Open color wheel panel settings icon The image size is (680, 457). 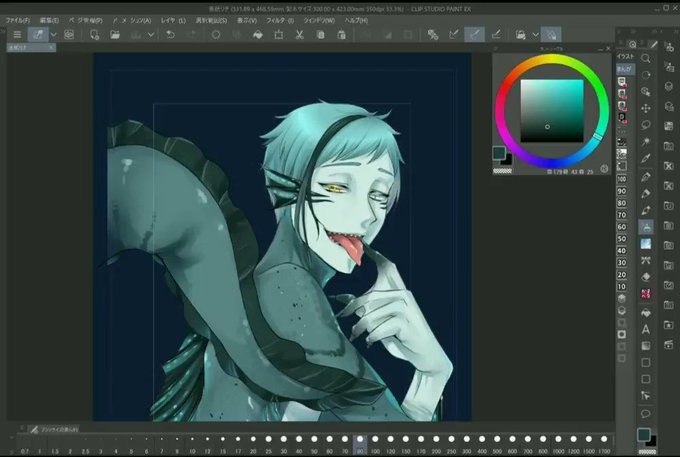pyautogui.click(x=604, y=169)
